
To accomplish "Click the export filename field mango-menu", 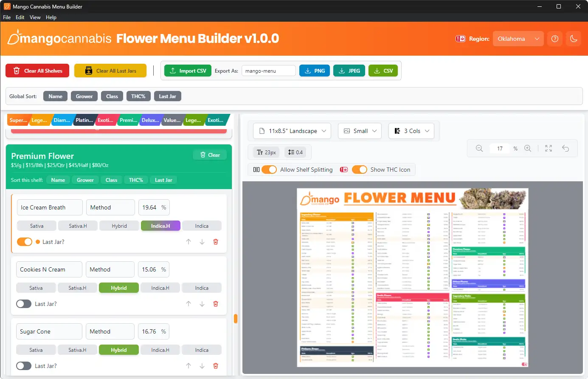I will pyautogui.click(x=269, y=71).
